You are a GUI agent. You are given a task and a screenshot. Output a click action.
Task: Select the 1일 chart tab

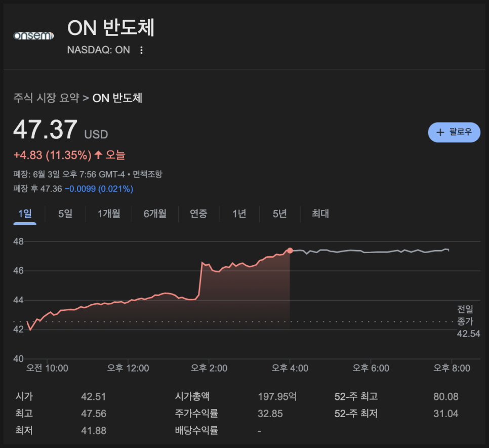coord(25,214)
